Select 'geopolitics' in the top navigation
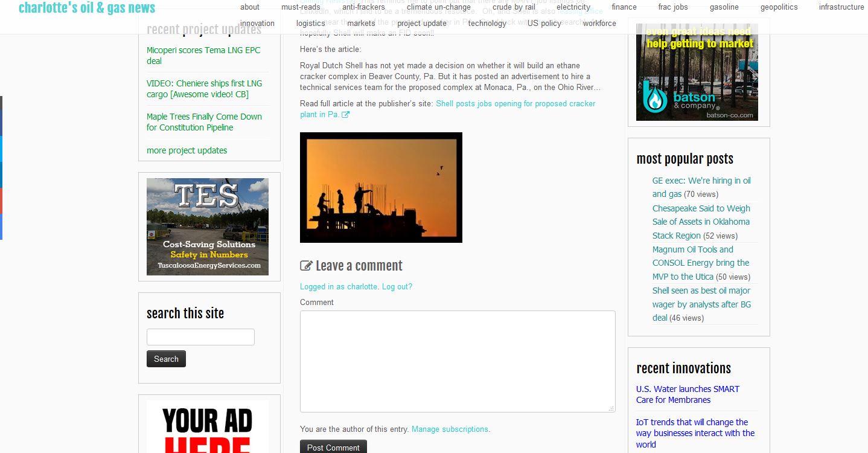The image size is (868, 453). (779, 7)
